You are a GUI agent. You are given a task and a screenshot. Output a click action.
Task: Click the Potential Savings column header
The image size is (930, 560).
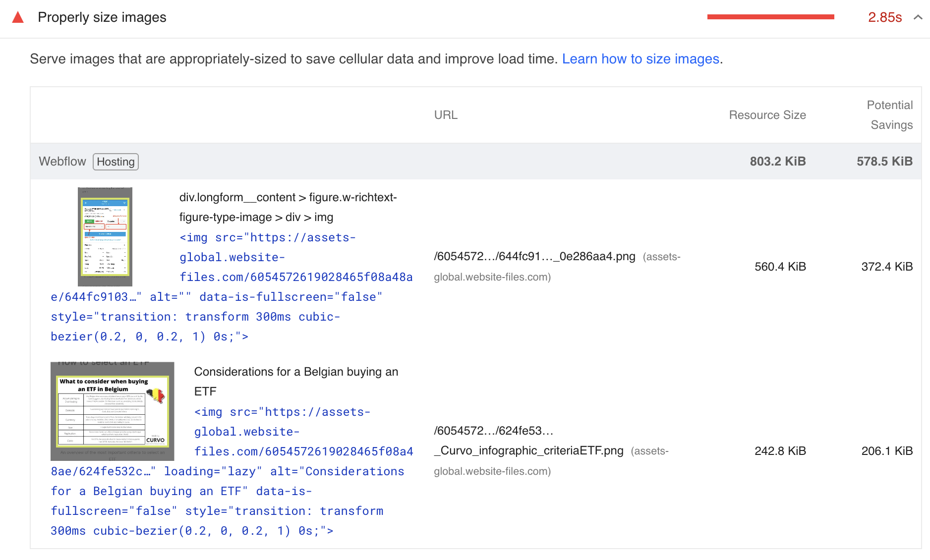[x=890, y=115]
